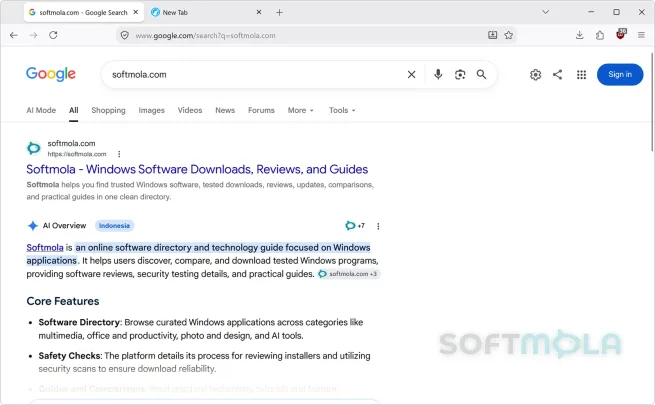
Task: Click the Safety Checks bullet text
Action: coord(204,362)
